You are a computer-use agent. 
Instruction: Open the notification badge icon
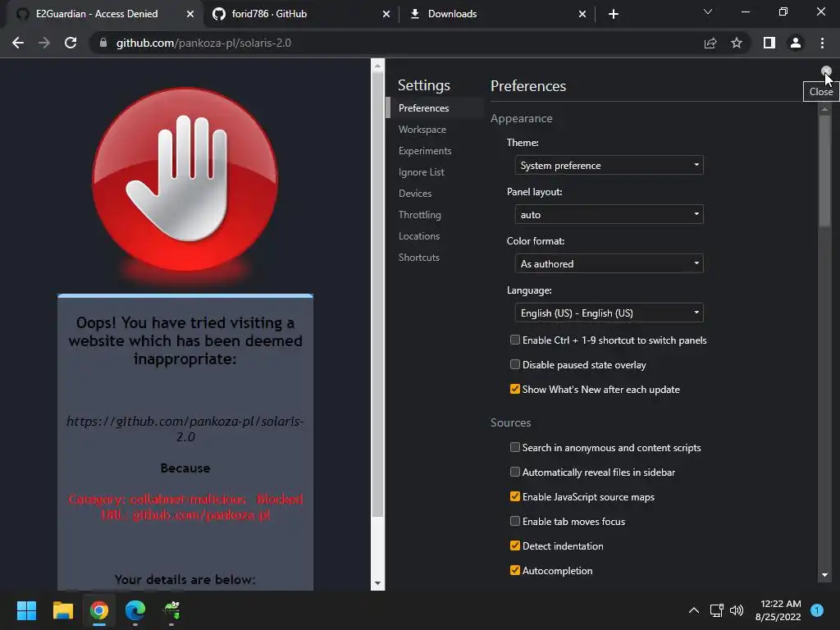[x=817, y=610]
